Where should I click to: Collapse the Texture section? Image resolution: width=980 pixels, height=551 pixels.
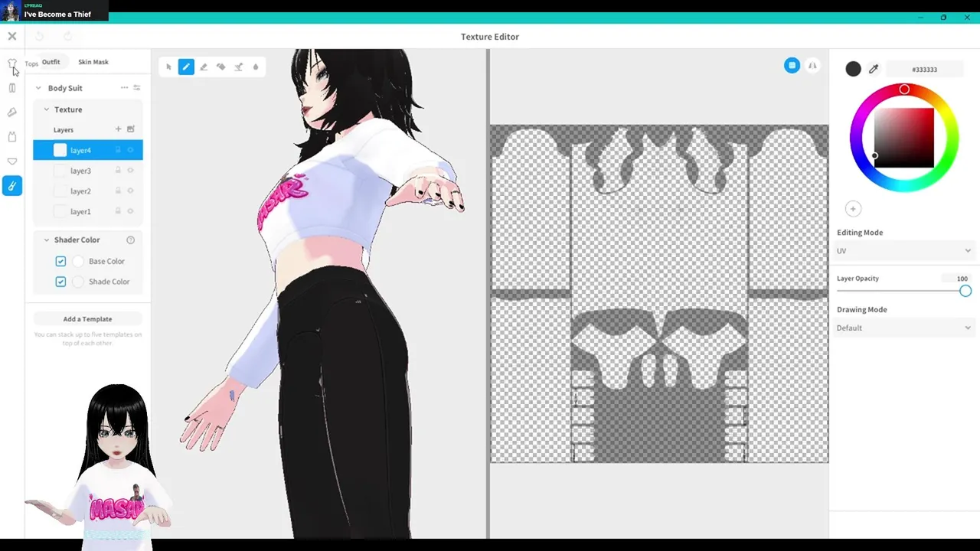pyautogui.click(x=46, y=109)
